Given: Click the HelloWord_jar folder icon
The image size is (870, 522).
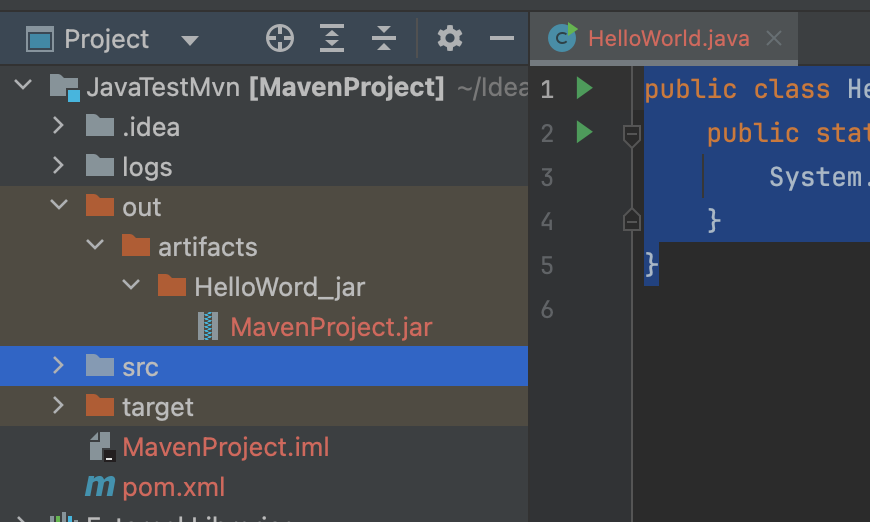Looking at the screenshot, I should click(x=172, y=285).
